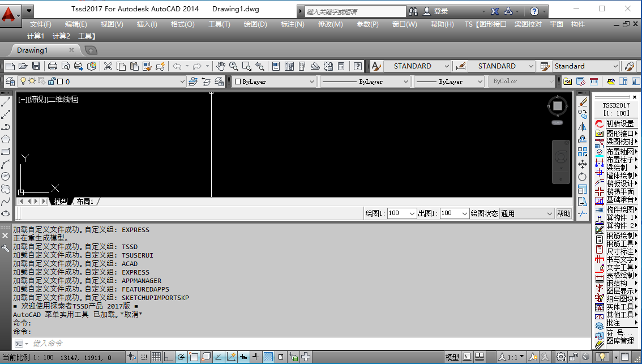
Task: Open the 修改(M) menu
Action: 331,24
